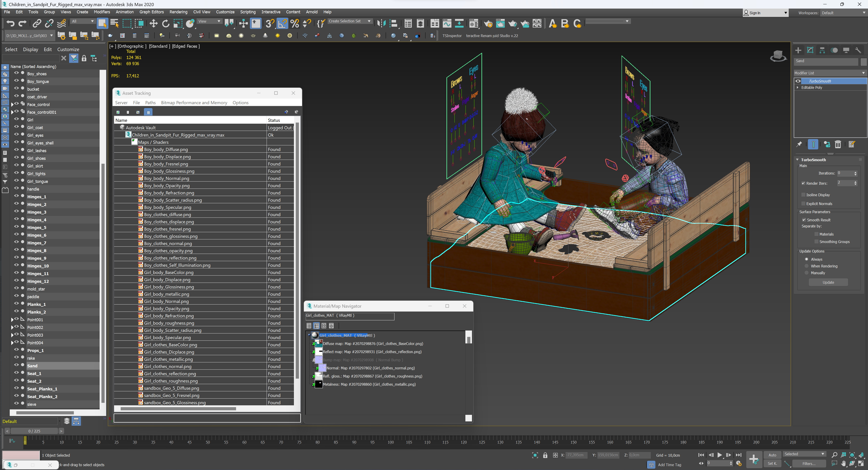868x470 pixels.
Task: Click Pin Stack icon in modifier panel
Action: (x=799, y=144)
